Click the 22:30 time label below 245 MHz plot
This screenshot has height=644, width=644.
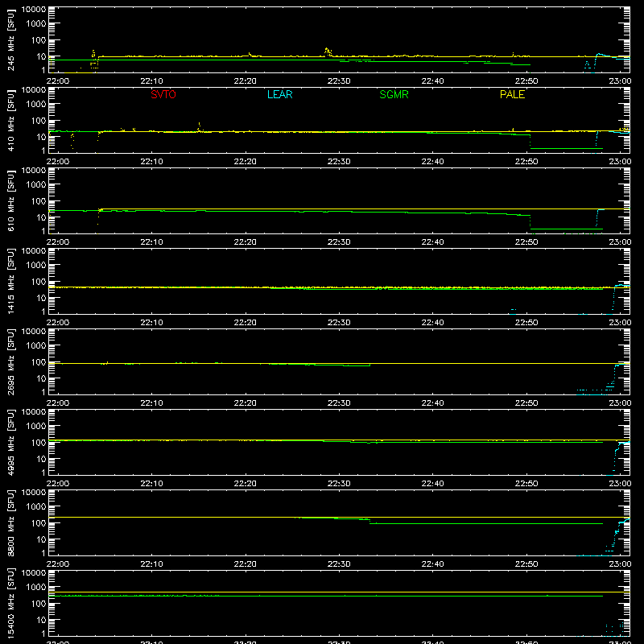[x=339, y=81]
